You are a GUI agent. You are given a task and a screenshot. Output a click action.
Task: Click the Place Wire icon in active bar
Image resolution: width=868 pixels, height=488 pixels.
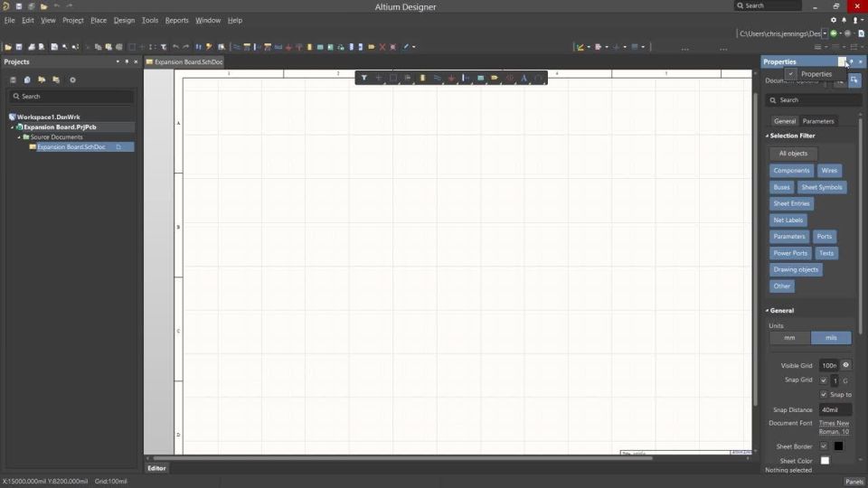(x=438, y=78)
